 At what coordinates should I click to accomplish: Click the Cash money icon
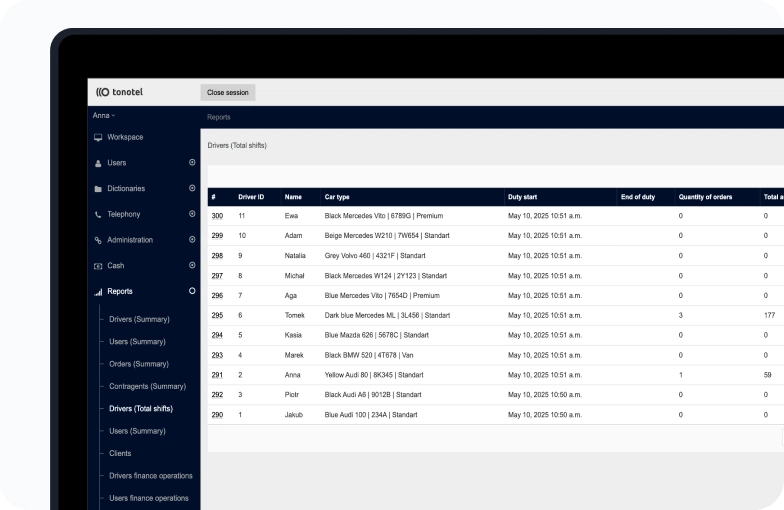coord(98,266)
